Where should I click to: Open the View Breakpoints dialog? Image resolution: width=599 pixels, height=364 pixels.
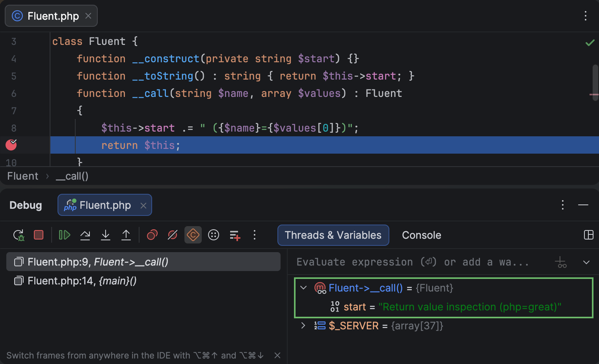click(x=153, y=235)
